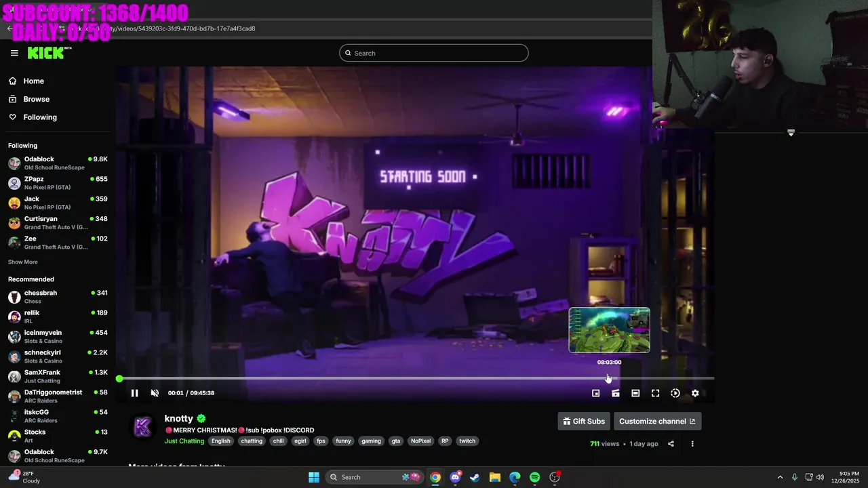Image resolution: width=868 pixels, height=488 pixels.
Task: Select the twitch tag
Action: pos(467,441)
